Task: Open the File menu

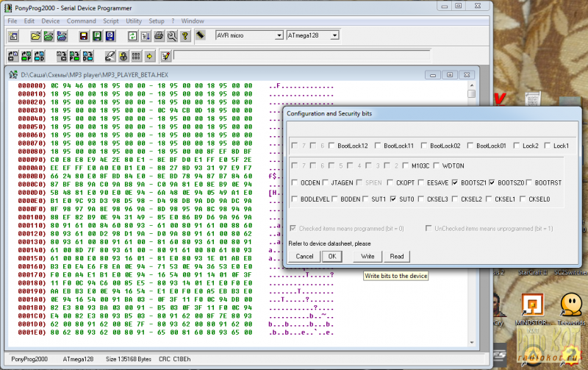Action: pos(12,21)
